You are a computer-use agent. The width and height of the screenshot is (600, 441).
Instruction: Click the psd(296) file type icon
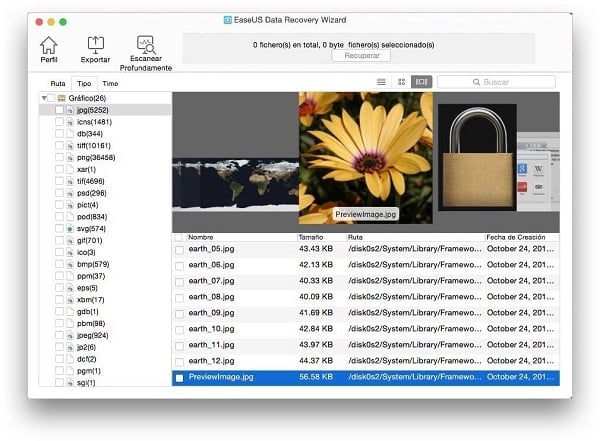[x=70, y=193]
